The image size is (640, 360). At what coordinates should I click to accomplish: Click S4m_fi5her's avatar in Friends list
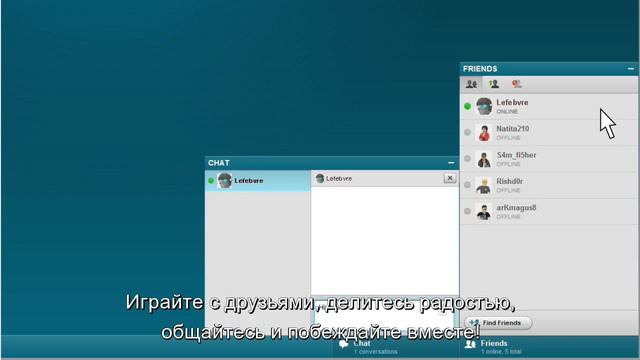(x=484, y=159)
